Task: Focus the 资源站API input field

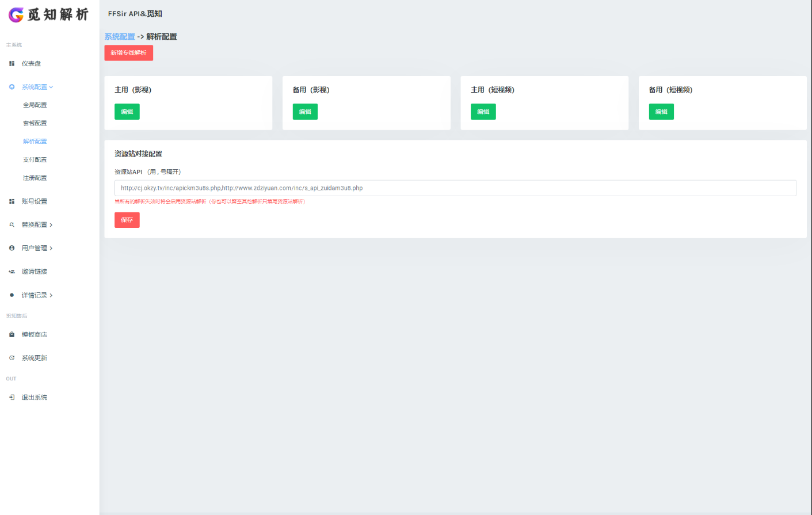Action: coord(455,188)
